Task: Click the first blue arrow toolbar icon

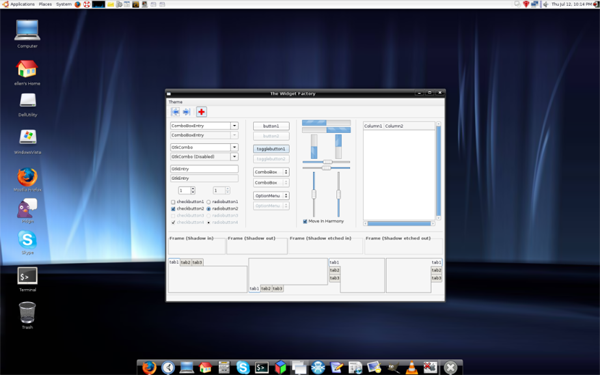Action: point(175,112)
